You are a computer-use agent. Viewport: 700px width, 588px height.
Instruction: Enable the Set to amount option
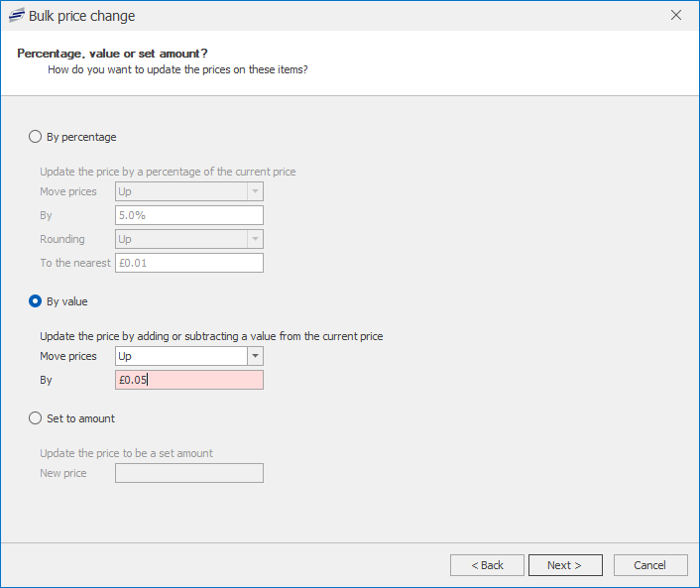point(36,418)
